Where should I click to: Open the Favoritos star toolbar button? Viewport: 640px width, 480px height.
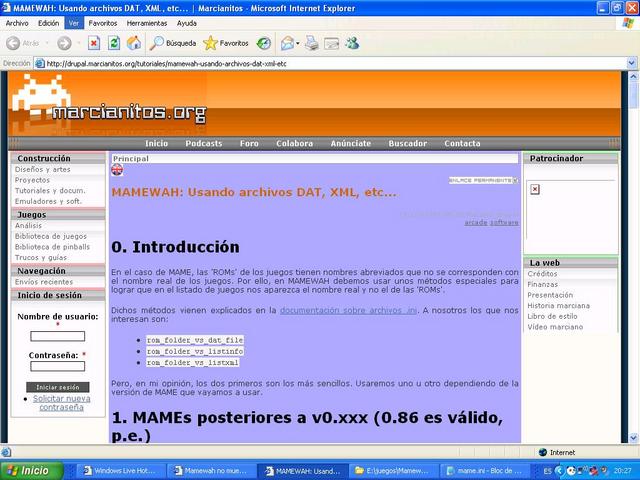click(x=226, y=43)
